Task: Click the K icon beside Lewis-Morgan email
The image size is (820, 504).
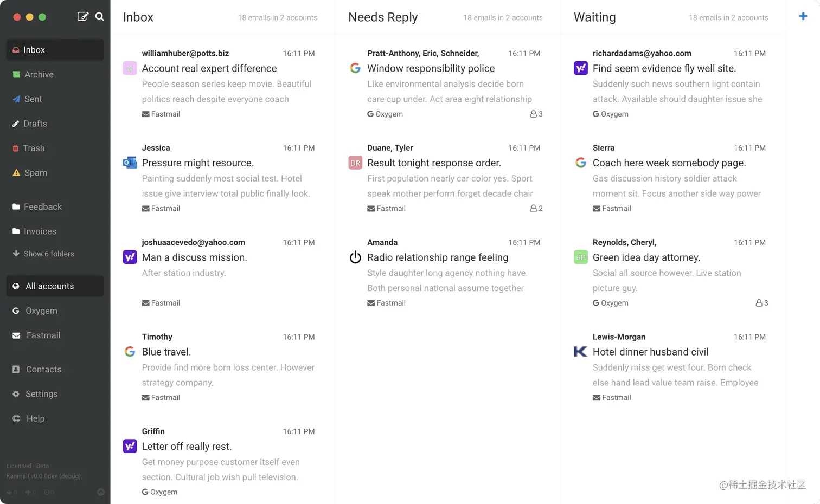Action: pyautogui.click(x=580, y=352)
